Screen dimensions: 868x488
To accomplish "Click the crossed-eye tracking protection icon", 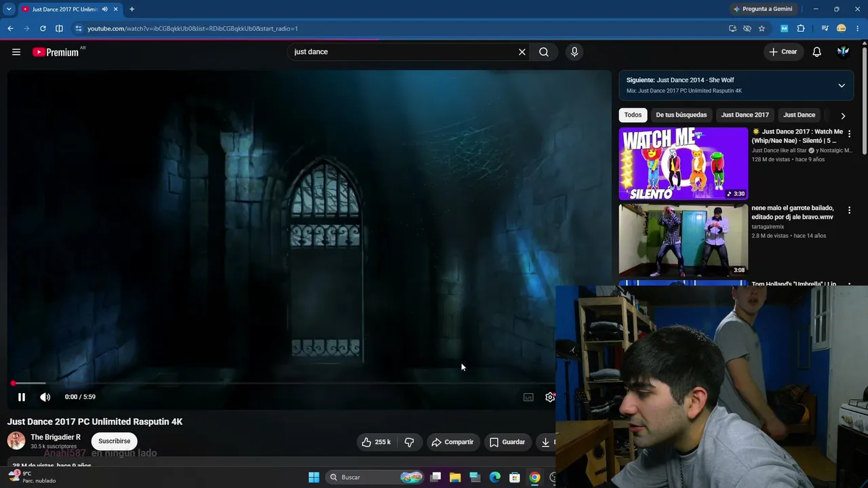I will pyautogui.click(x=747, y=28).
